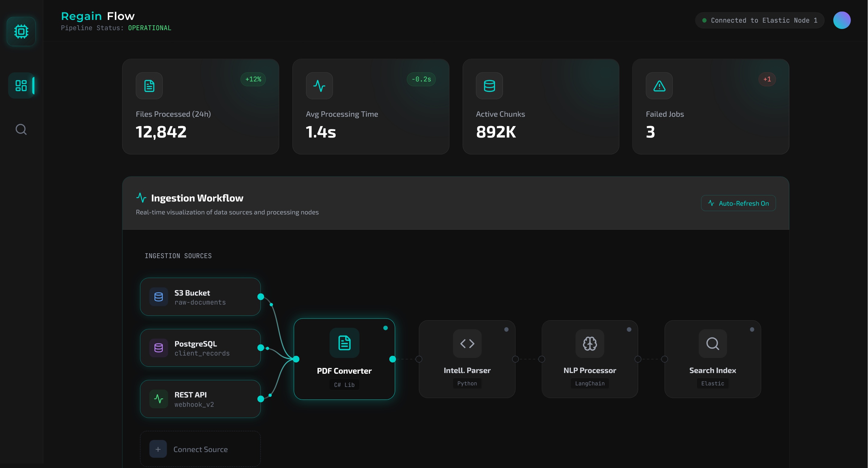Click the Active Chunks database icon
This screenshot has width=868, height=468.
click(489, 86)
